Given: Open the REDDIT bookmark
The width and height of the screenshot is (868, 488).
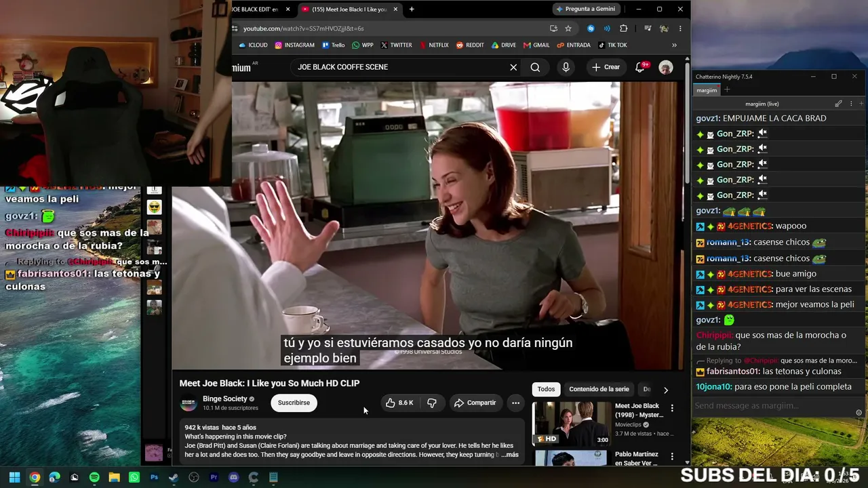Looking at the screenshot, I should (470, 45).
